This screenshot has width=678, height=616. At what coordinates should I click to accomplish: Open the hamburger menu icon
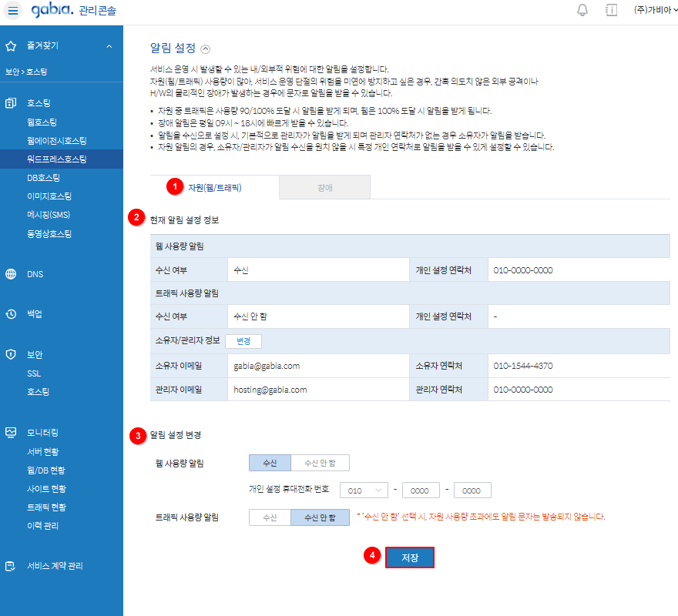pyautogui.click(x=13, y=10)
